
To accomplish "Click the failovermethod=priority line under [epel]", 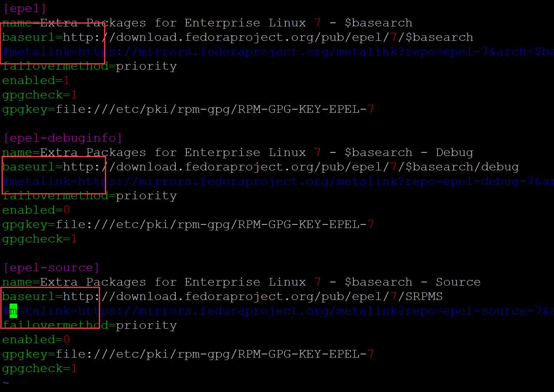I will (89, 66).
